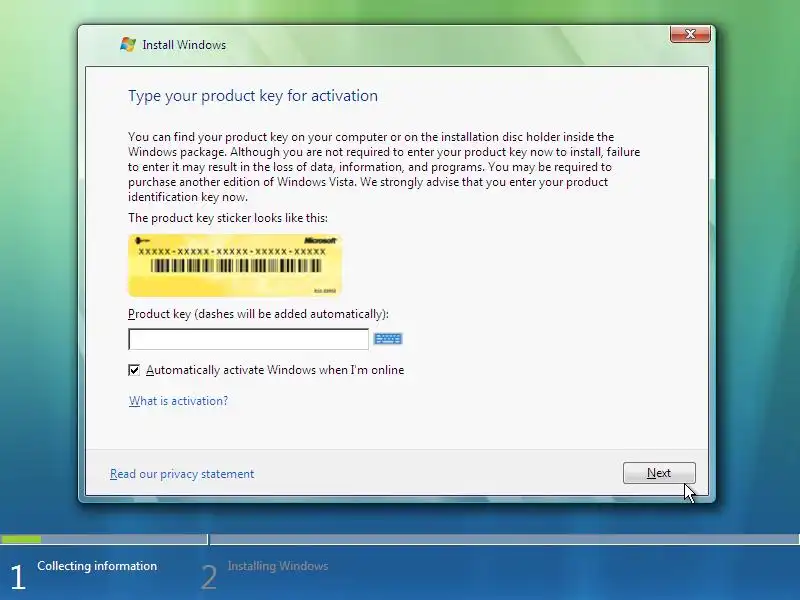This screenshot has width=800, height=600.
Task: Click the 'Collecting information' step label
Action: pos(97,566)
